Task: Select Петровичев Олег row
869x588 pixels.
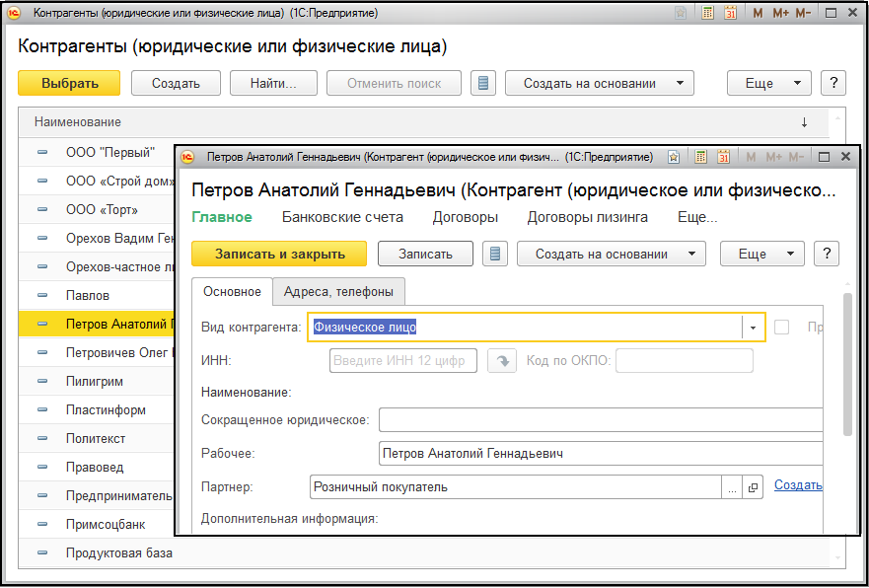Action: (x=97, y=352)
